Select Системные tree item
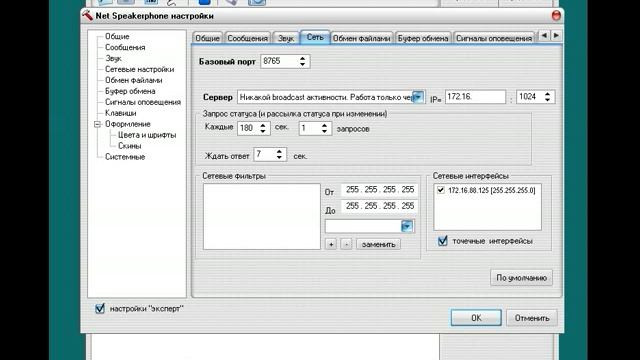 coord(125,157)
